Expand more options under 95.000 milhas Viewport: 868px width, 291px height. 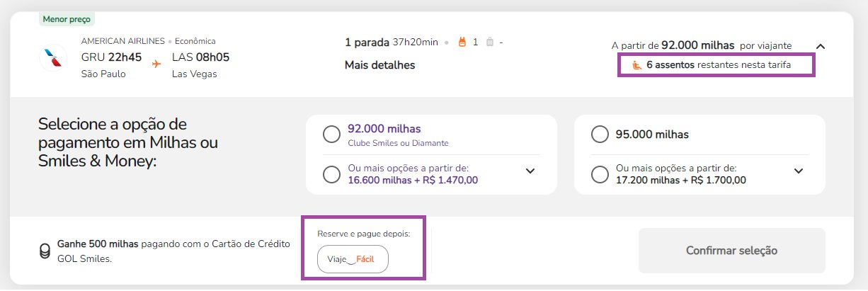pyautogui.click(x=799, y=171)
